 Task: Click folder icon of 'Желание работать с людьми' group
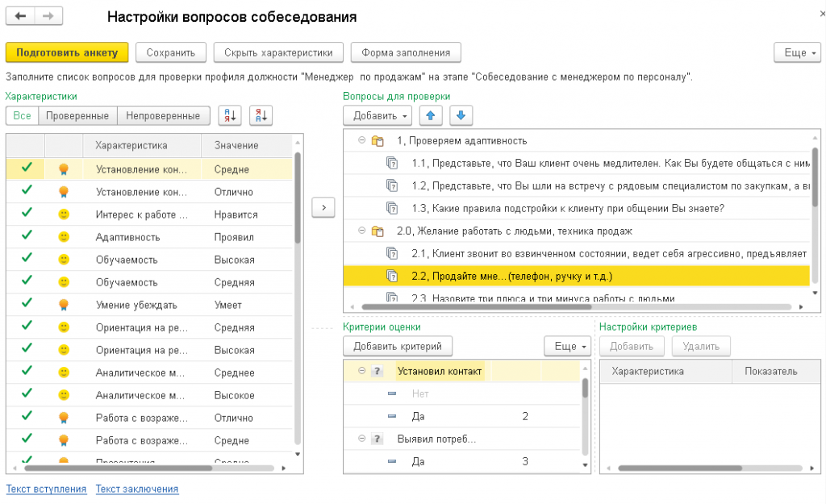[378, 231]
